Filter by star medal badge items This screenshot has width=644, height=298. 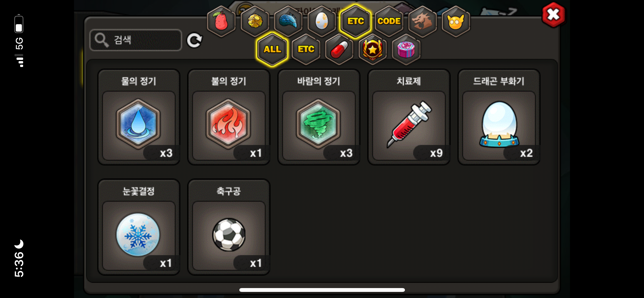pyautogui.click(x=373, y=49)
